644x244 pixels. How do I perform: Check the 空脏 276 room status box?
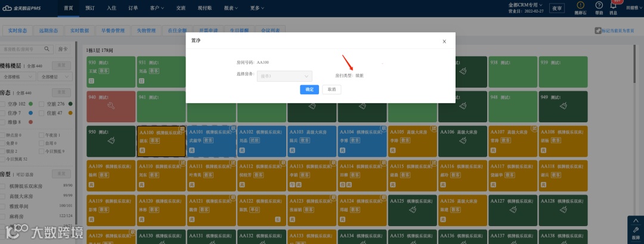coord(42,104)
